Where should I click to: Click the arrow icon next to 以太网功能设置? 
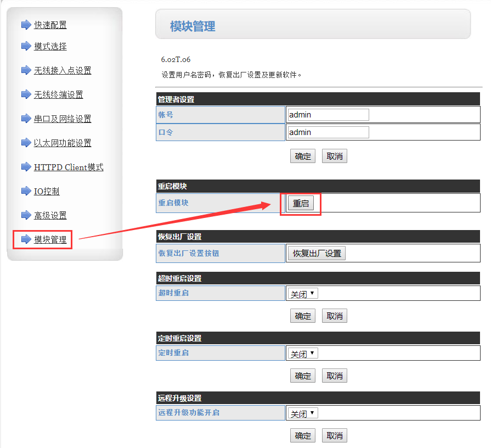26,143
